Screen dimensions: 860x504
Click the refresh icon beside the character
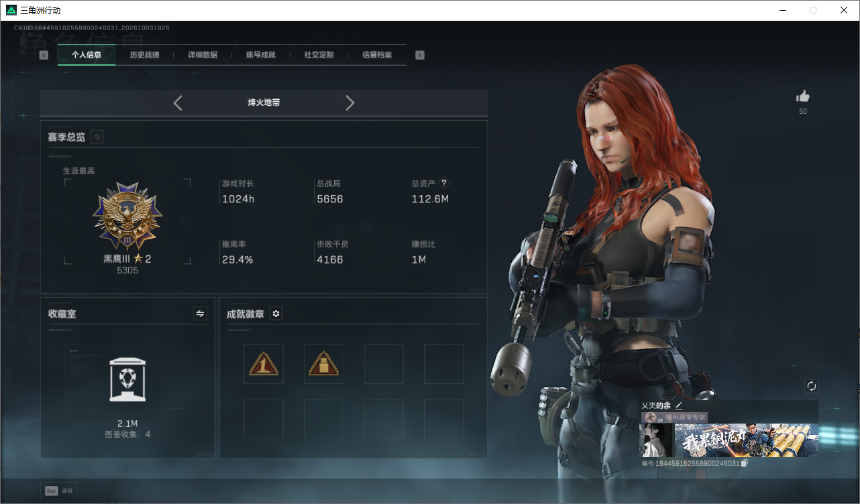coord(812,386)
